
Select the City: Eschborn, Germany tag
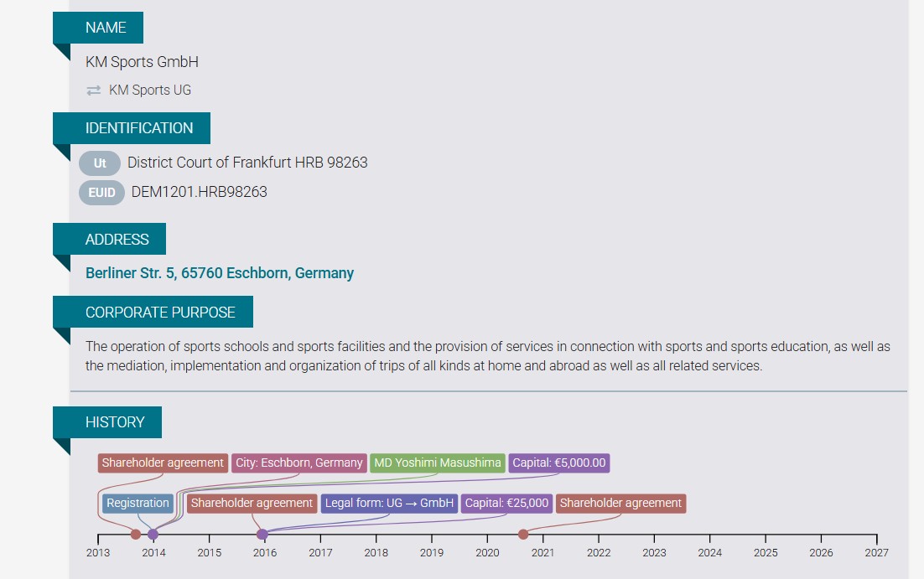coord(299,463)
